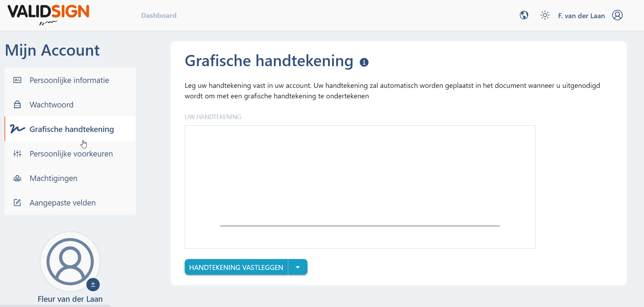This screenshot has width=644, height=307.
Task: Click Handtekening vastleggen button
Action: [236, 267]
